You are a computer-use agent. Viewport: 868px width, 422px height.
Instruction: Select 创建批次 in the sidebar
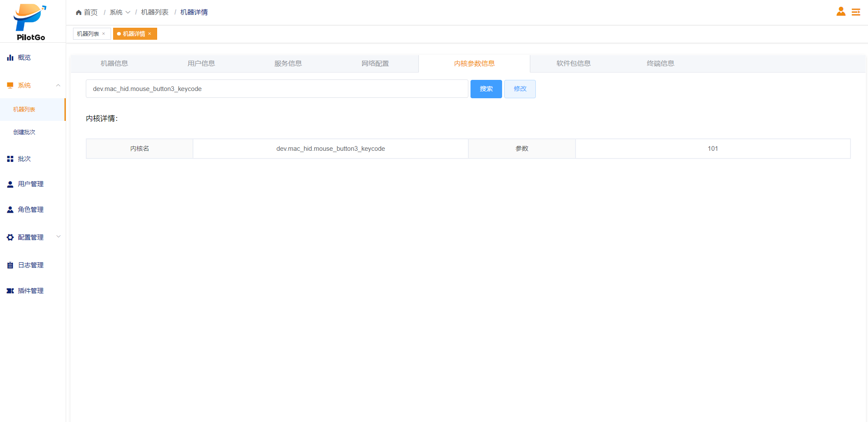24,132
